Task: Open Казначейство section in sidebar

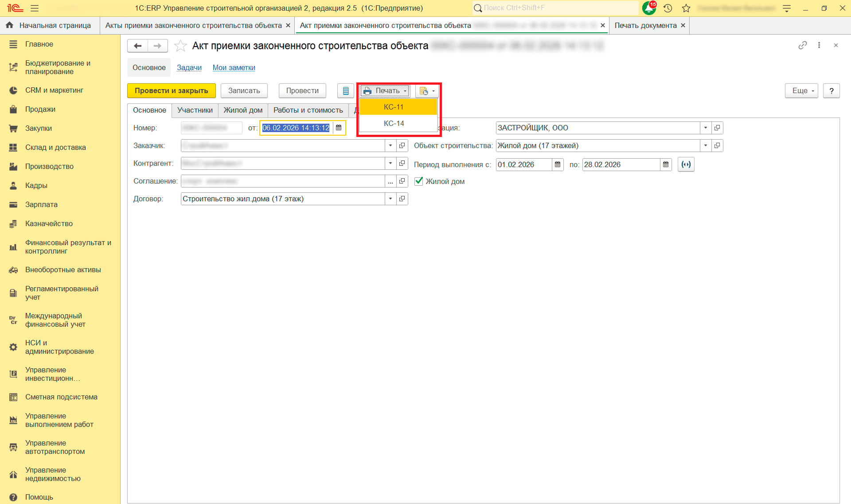Action: (49, 223)
